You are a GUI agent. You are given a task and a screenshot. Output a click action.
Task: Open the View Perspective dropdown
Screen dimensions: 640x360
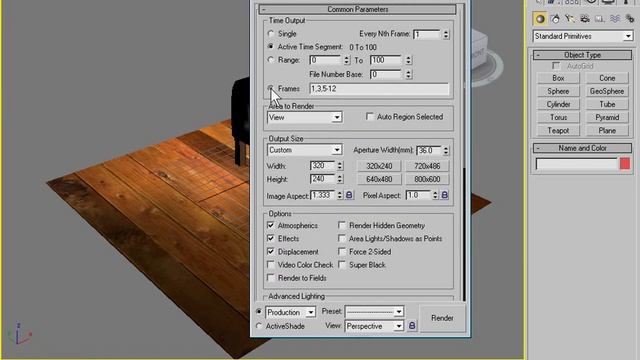374,326
